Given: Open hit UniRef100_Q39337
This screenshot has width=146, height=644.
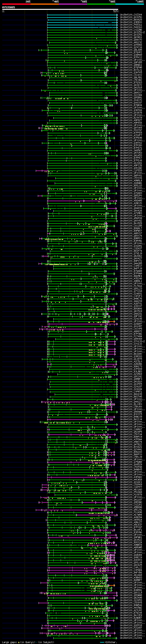Looking at the screenshot, I should tap(131, 306).
